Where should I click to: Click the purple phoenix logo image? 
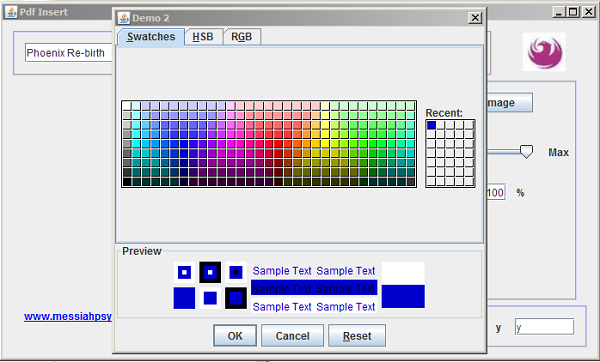click(544, 52)
